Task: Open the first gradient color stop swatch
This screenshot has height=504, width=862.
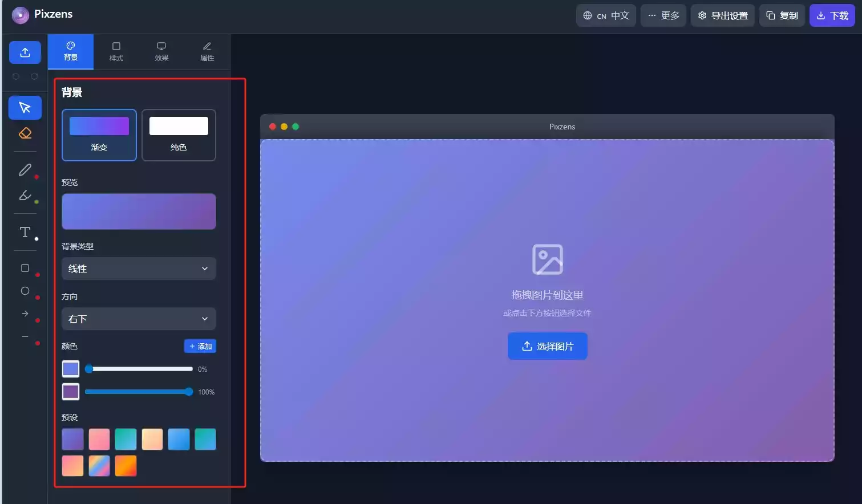Action: click(71, 369)
